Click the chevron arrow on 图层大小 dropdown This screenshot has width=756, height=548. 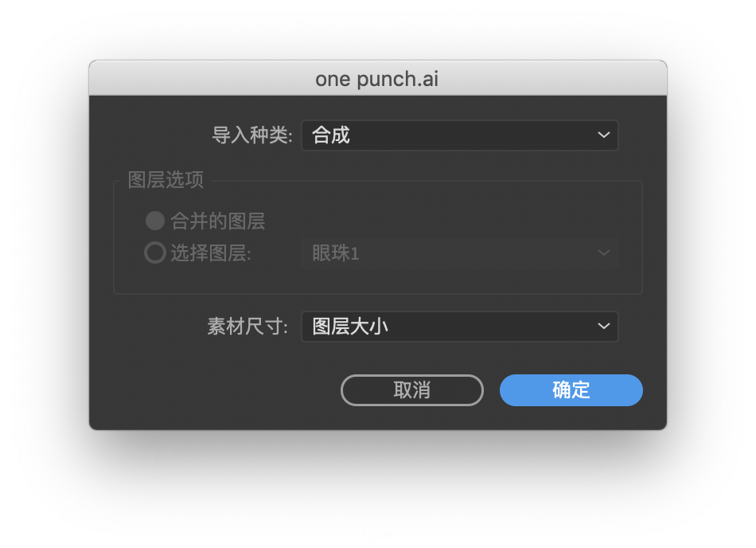tap(604, 326)
